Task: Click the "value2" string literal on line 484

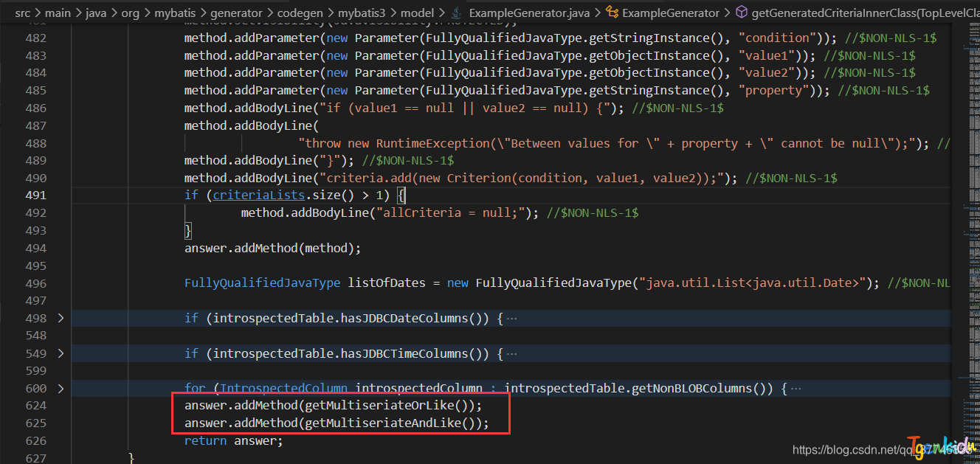Action: click(x=767, y=73)
